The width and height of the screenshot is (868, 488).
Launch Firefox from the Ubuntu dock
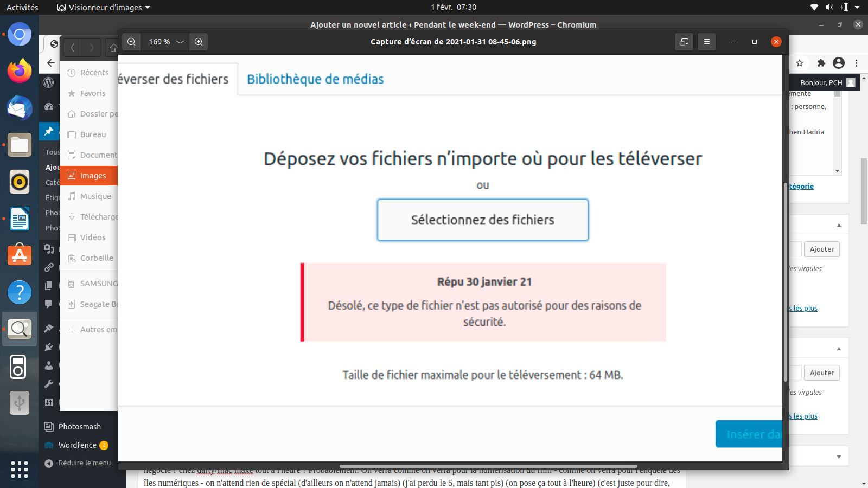point(20,71)
